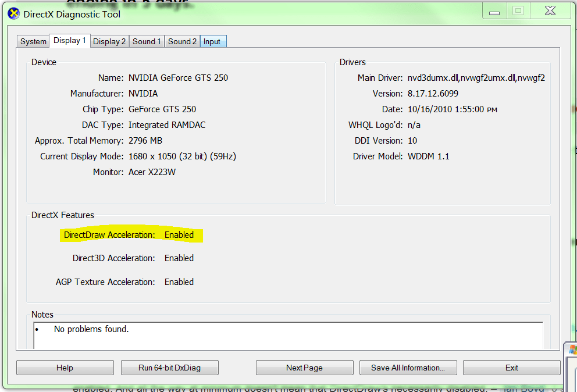Screen dimensions: 577x392
Task: Click 'DirectDraw Acceleration:' label
Action: coord(109,235)
